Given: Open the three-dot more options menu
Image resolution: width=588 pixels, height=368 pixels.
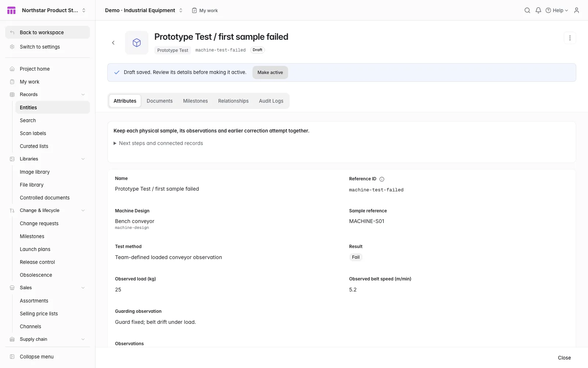Looking at the screenshot, I should 570,38.
